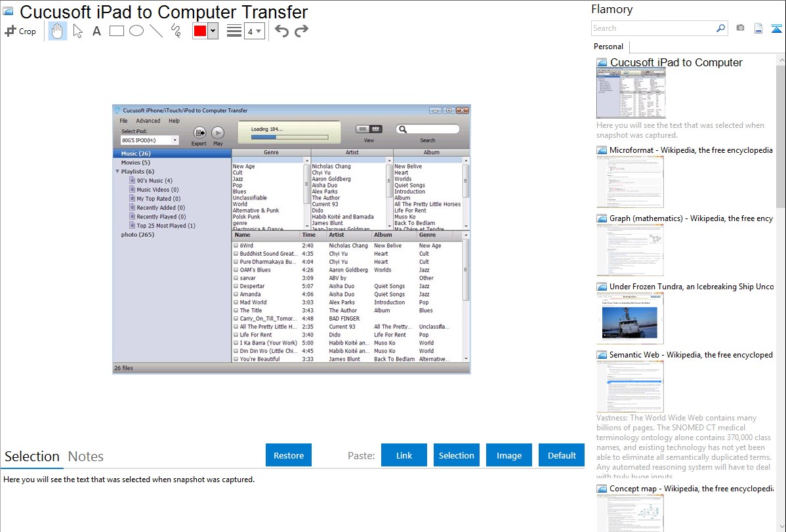The image size is (786, 532).
Task: Click the Play icon in Cucusoft window
Action: click(x=218, y=133)
